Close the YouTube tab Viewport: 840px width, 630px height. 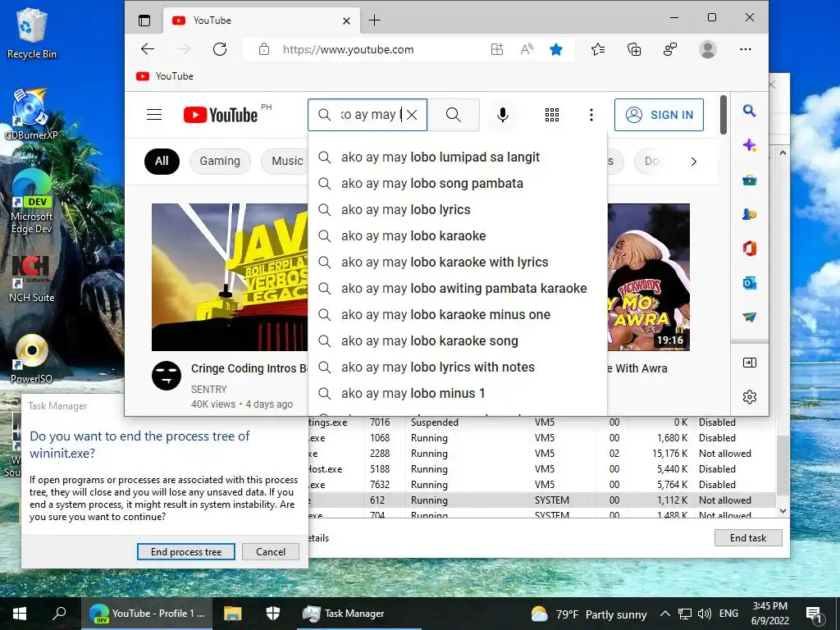pyautogui.click(x=347, y=21)
